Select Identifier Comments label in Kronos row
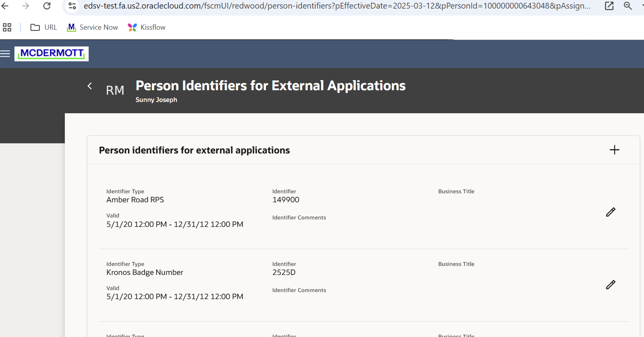 click(x=299, y=290)
